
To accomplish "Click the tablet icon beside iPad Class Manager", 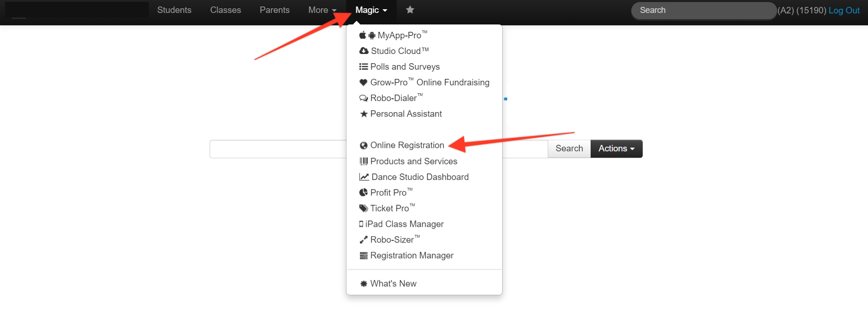I will [361, 224].
